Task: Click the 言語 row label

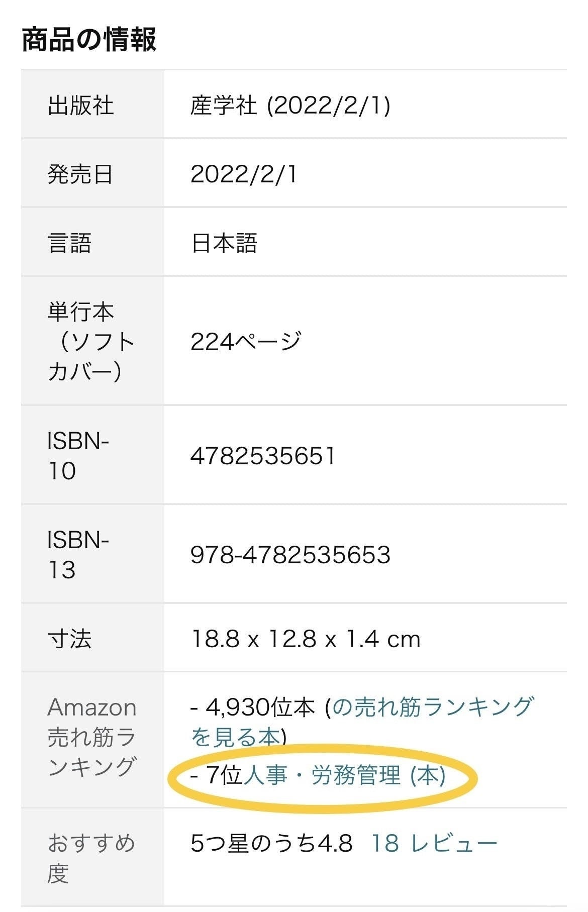Action: [70, 243]
